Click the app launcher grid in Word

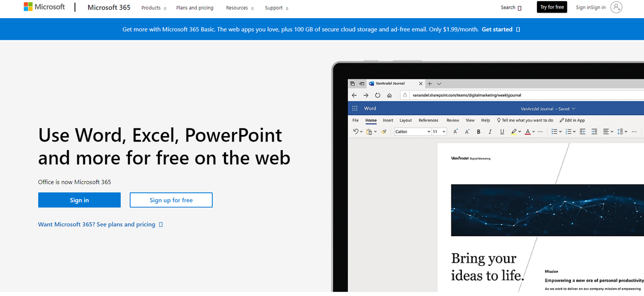tap(355, 108)
